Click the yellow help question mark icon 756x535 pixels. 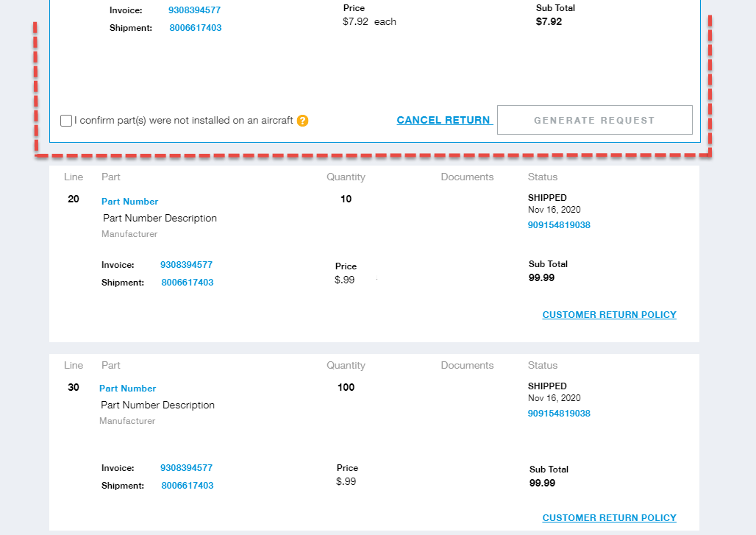pyautogui.click(x=302, y=121)
